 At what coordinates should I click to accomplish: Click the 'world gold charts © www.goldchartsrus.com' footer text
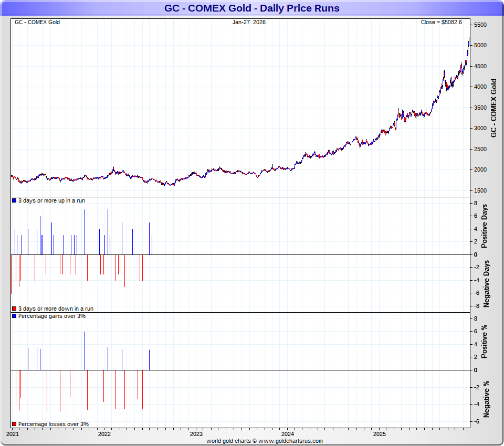tap(265, 441)
